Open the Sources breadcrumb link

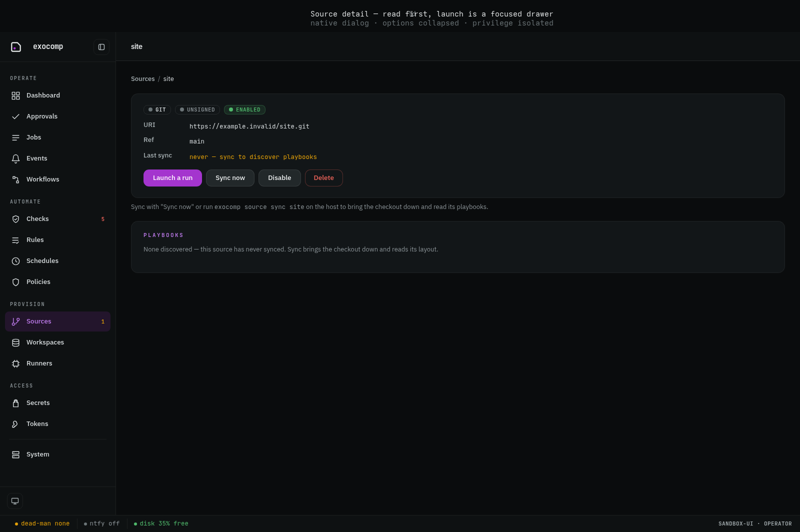pos(142,79)
